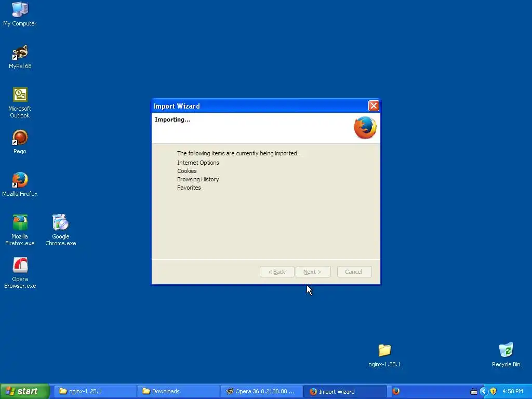
Task: Click keyboard icon in system tray
Action: coord(474,392)
